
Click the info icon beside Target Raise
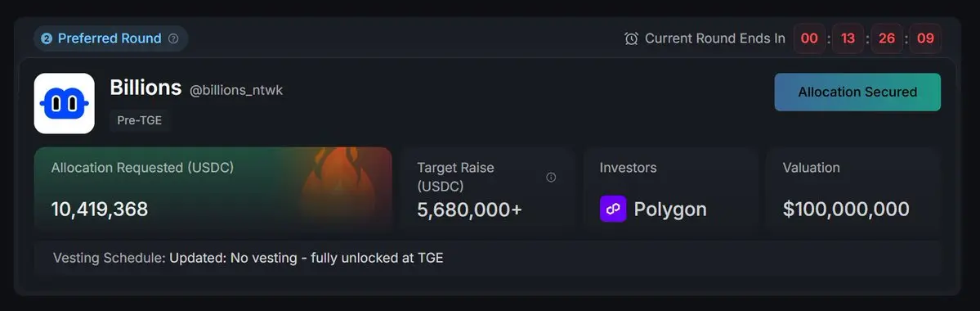551,177
